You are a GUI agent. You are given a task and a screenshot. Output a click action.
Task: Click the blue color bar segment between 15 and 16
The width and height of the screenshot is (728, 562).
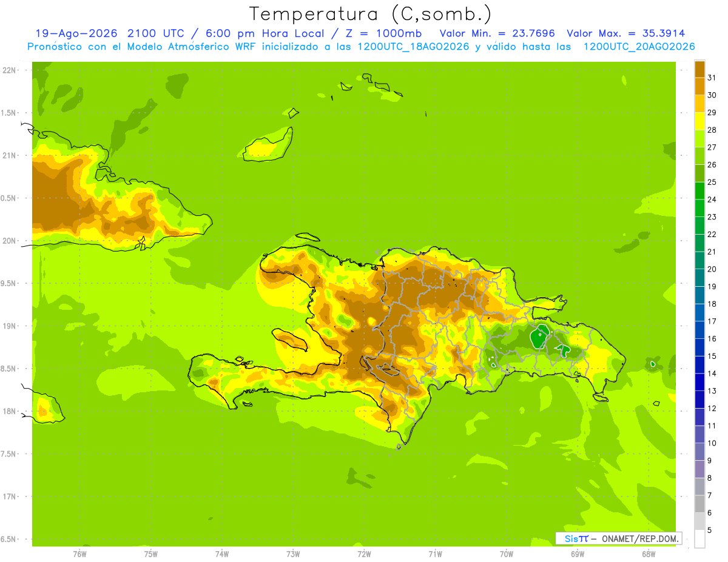tap(699, 347)
